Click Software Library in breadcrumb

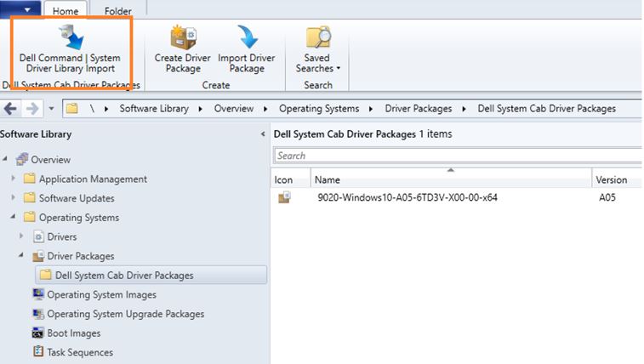[154, 108]
